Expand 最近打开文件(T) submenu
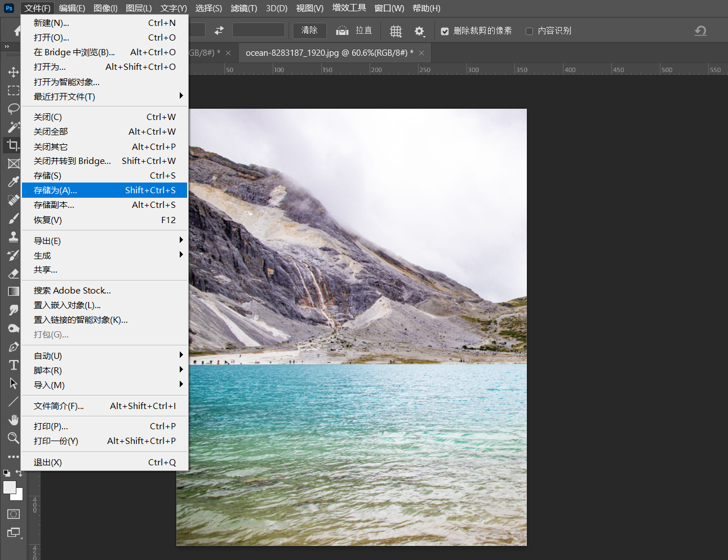The image size is (728, 560). [x=104, y=96]
